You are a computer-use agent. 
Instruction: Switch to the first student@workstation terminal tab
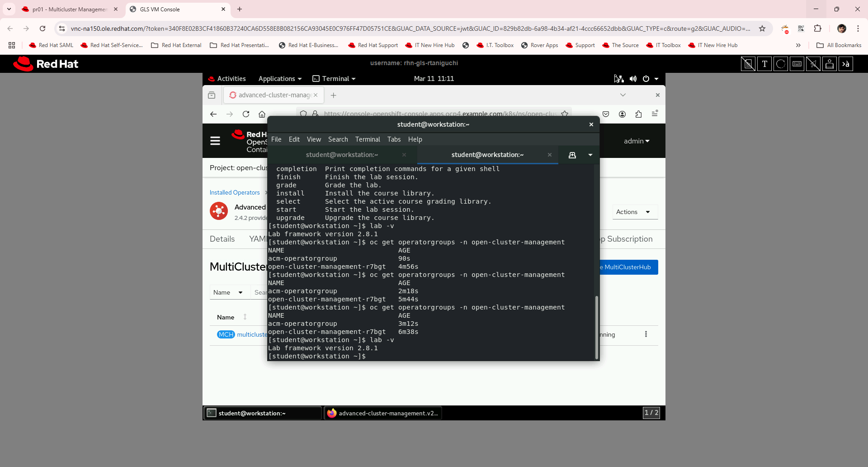342,155
